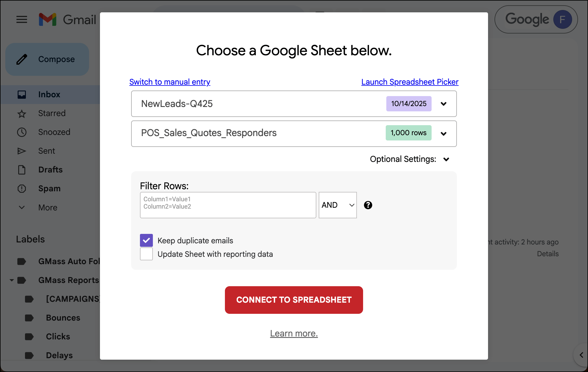Open the AND filter operator dropdown
588x372 pixels.
click(338, 205)
